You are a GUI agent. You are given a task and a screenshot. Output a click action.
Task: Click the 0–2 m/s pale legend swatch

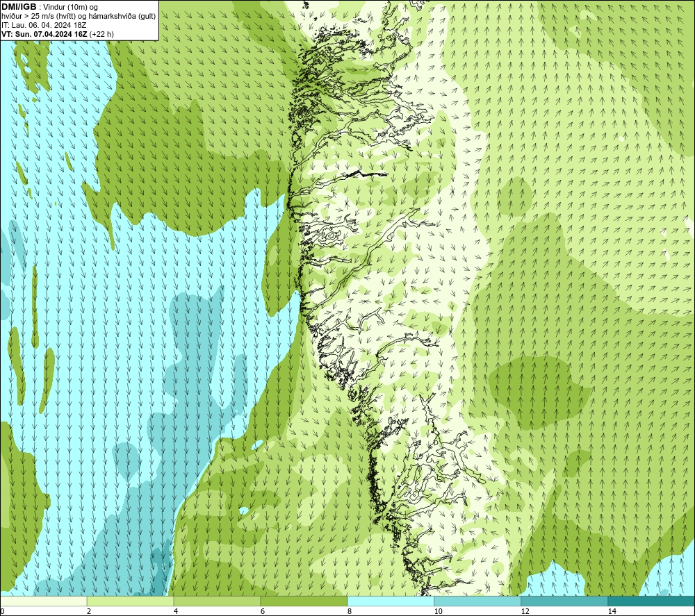(x=43, y=601)
